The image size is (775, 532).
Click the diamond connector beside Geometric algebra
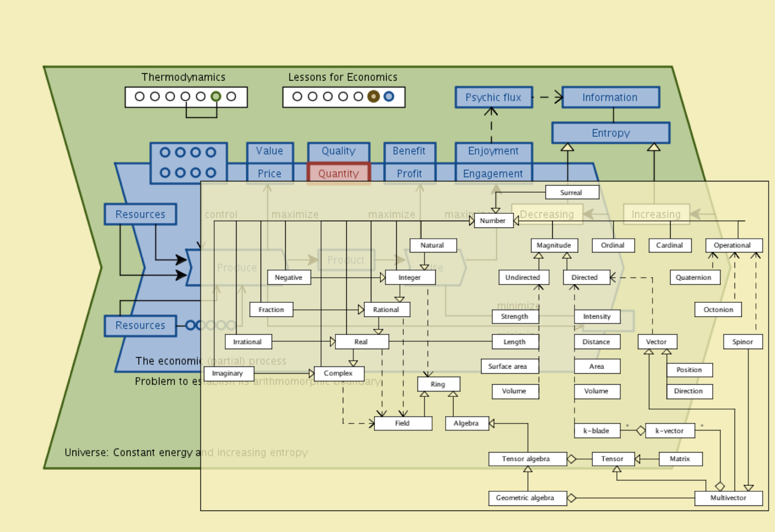(x=572, y=498)
